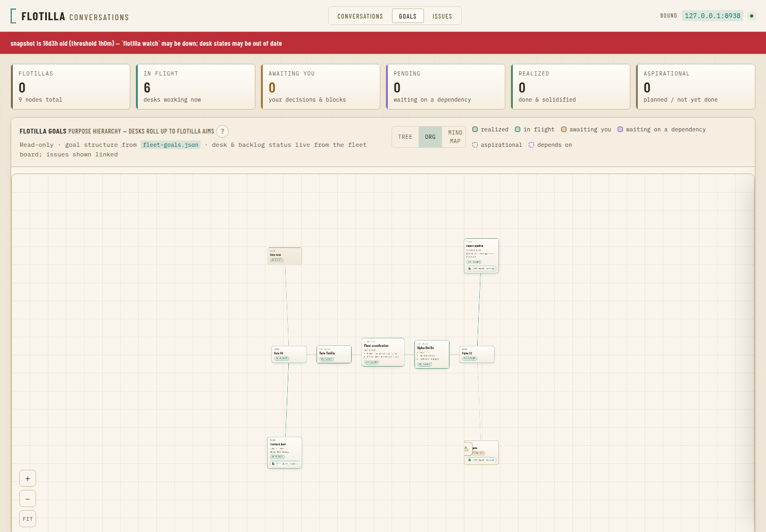Switch hierarchy view to Tree
Screen dimensions: 766x532
pos(405,137)
